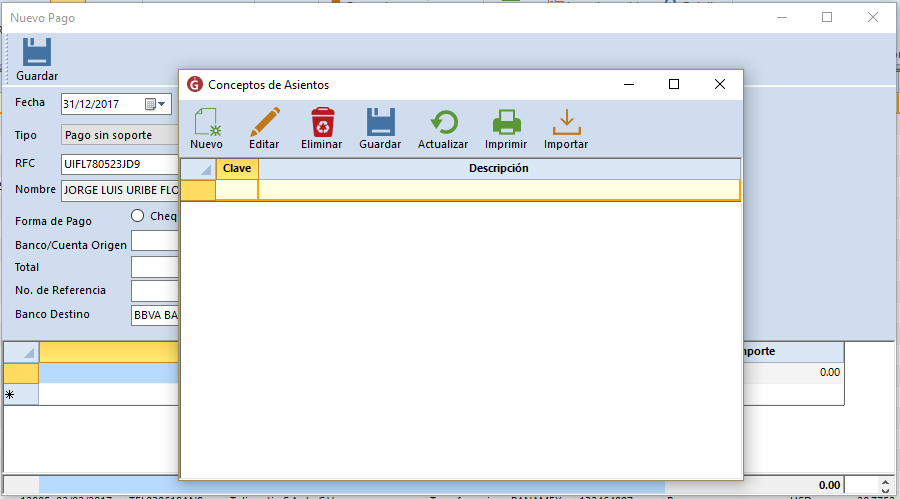
Task: Click the Nuevo icon in Conceptos de Asientos
Action: point(206,129)
